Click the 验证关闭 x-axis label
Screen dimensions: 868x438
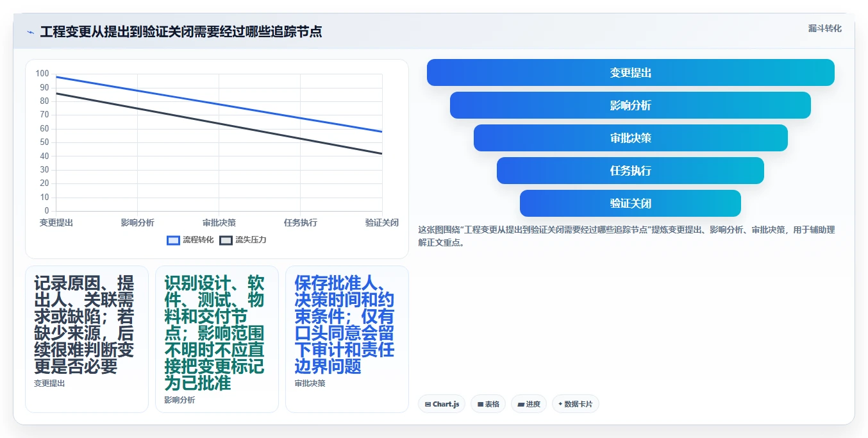(x=382, y=223)
